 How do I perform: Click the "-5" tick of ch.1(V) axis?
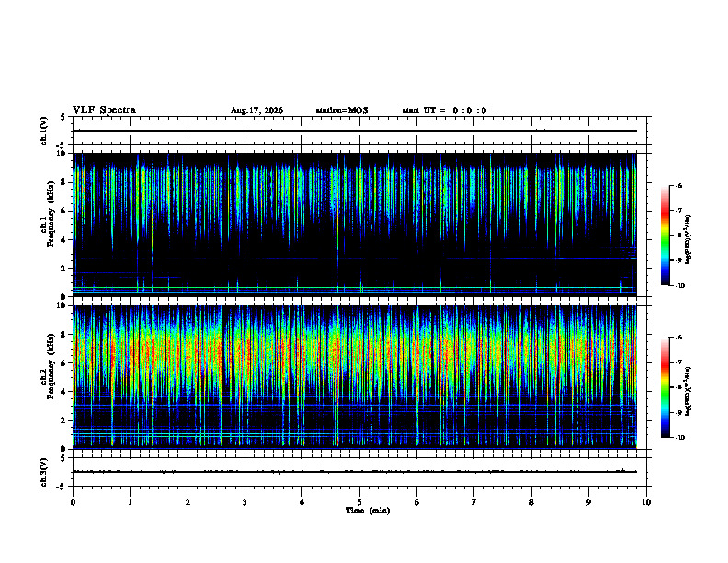coord(61,145)
